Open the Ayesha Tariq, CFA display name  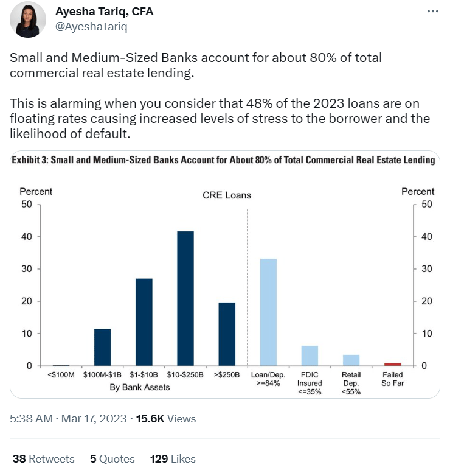pyautogui.click(x=105, y=12)
